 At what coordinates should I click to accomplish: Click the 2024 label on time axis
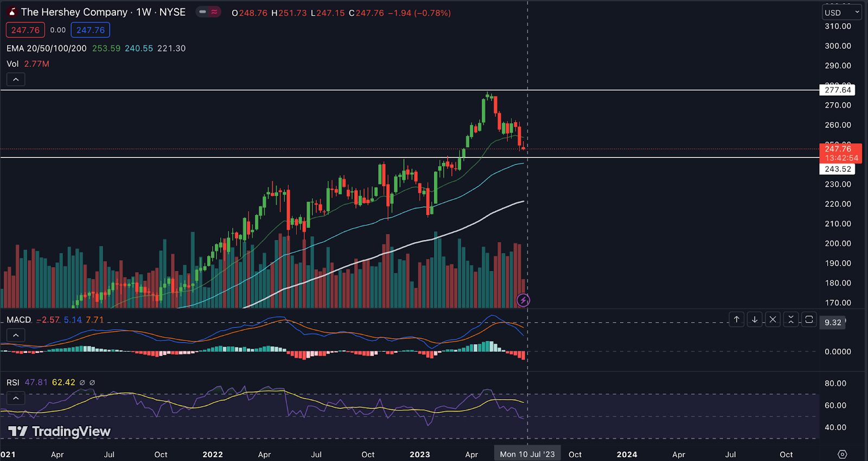click(x=627, y=454)
